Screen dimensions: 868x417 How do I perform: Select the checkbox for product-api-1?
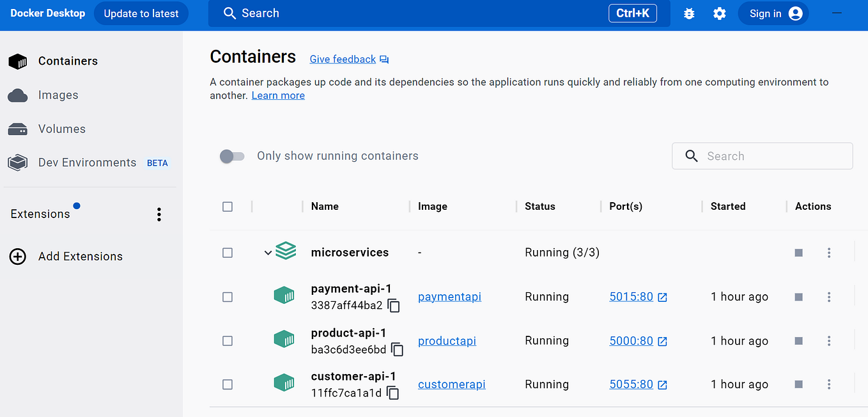[x=228, y=341]
